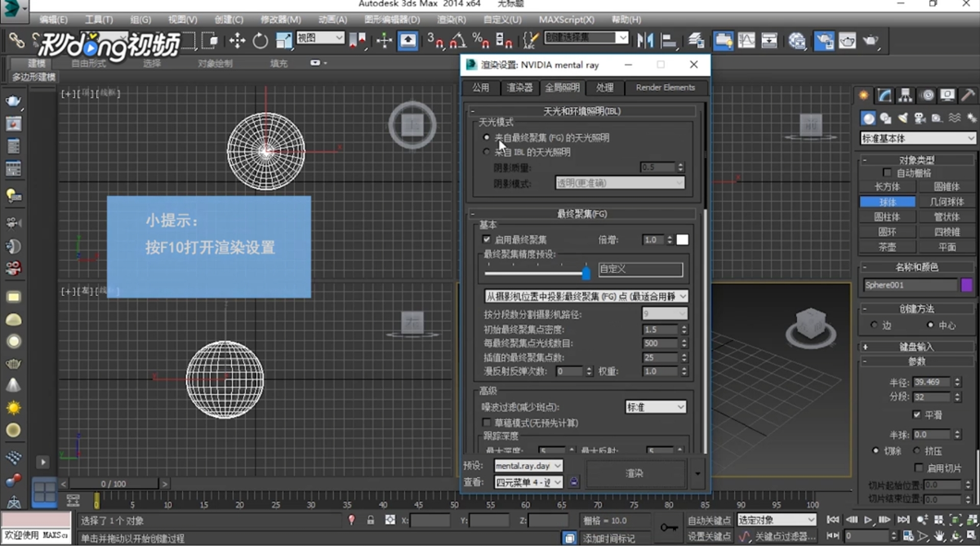This screenshot has height=546, width=980.
Task: Open the 预设 mental.ray.day dropdown
Action: click(x=528, y=466)
